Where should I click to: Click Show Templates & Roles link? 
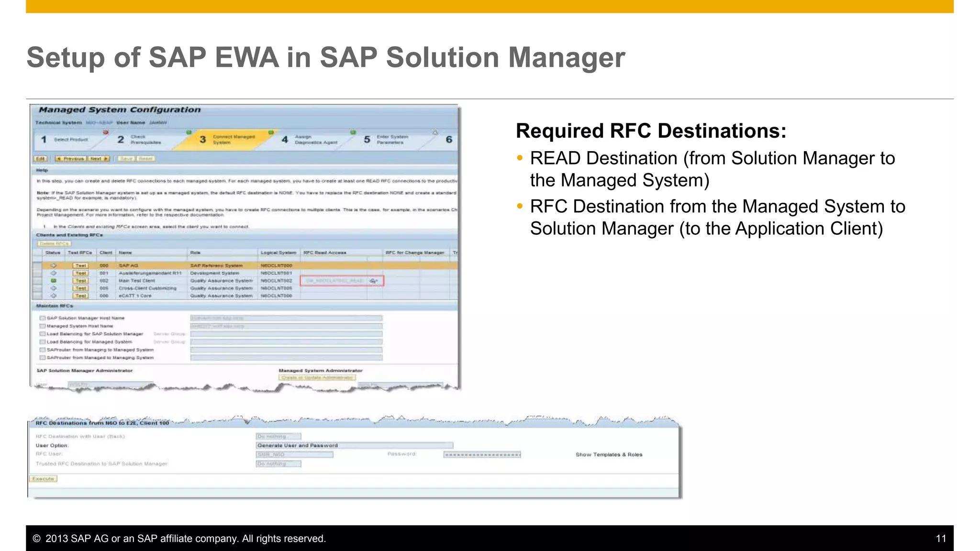point(609,454)
